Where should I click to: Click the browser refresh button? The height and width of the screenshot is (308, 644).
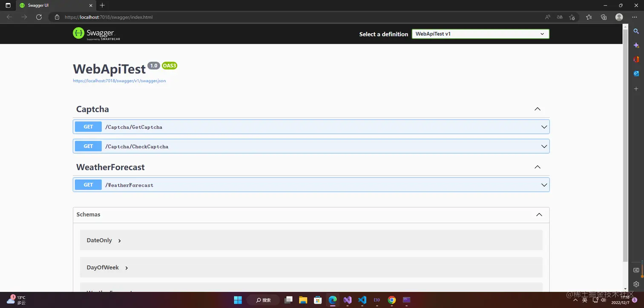pyautogui.click(x=39, y=17)
